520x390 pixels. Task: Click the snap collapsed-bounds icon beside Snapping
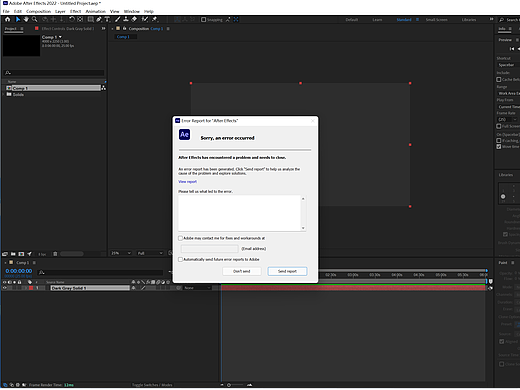[x=236, y=19]
